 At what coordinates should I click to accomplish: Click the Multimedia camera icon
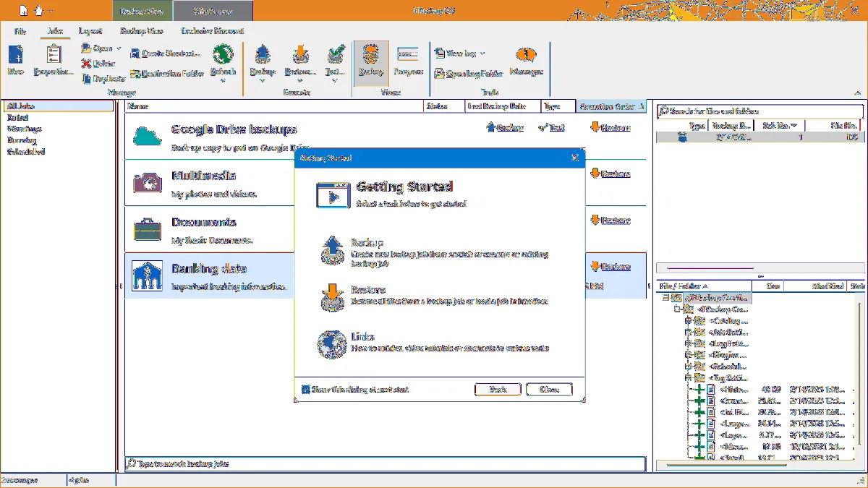(148, 182)
